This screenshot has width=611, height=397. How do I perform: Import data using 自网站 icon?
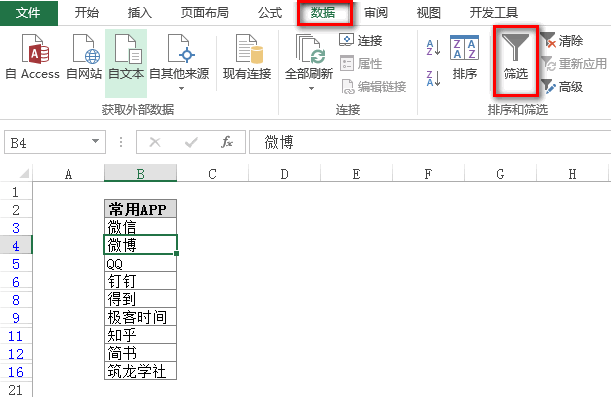click(x=86, y=49)
